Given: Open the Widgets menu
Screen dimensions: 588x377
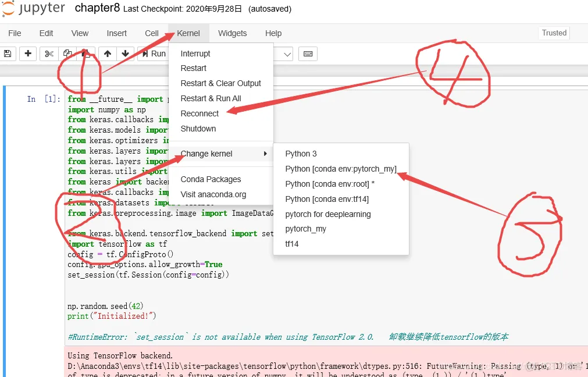Looking at the screenshot, I should pyautogui.click(x=233, y=33).
